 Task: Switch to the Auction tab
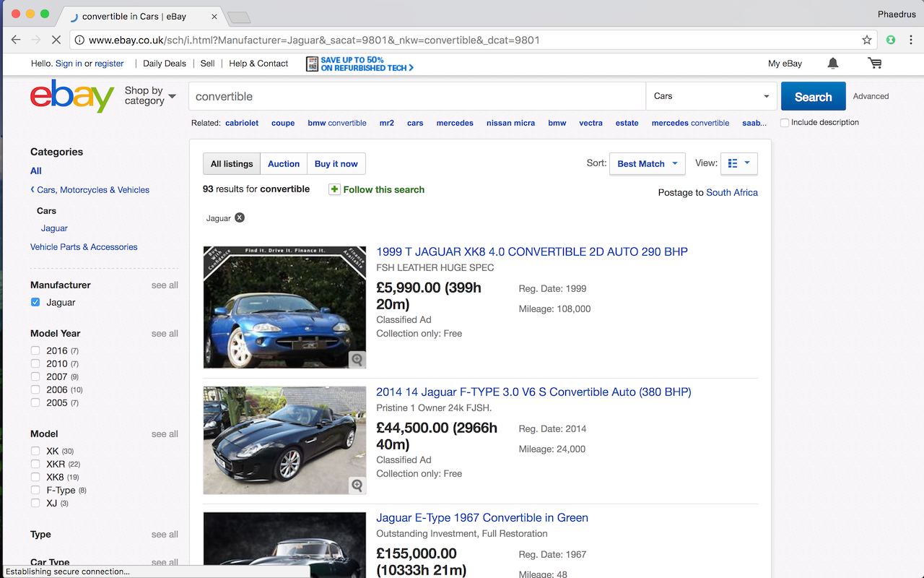point(284,164)
